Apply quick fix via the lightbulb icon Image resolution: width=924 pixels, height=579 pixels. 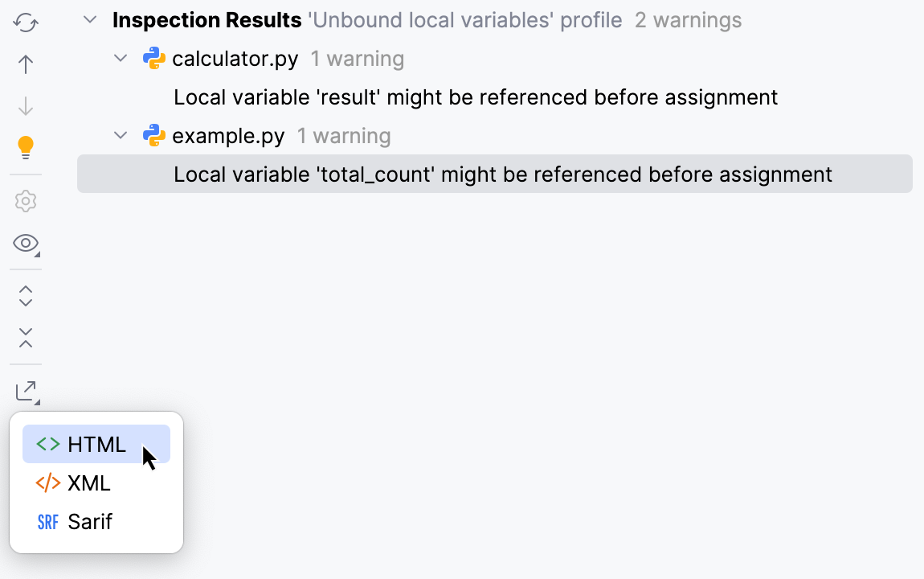point(25,146)
